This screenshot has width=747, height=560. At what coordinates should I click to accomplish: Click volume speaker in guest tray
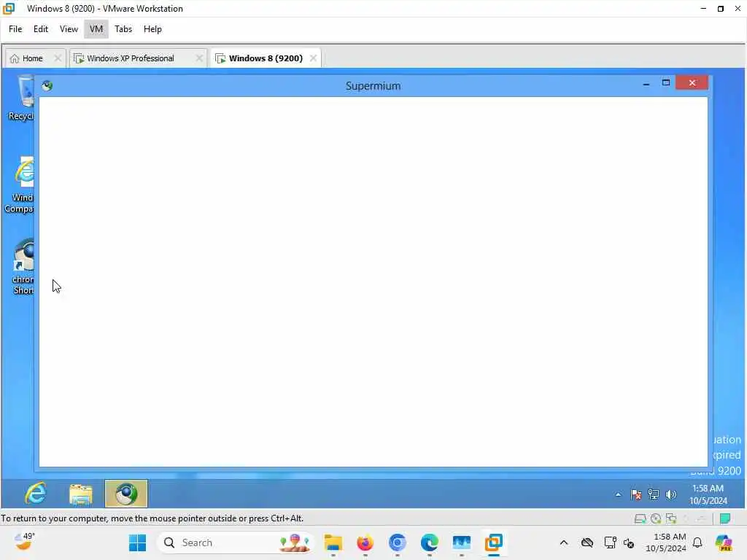(x=671, y=495)
